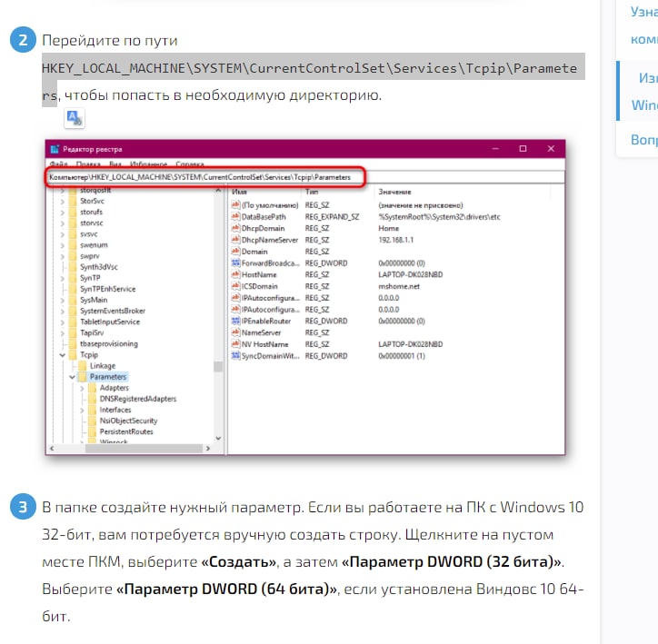This screenshot has height=644, width=658.
Task: Select the TabletInputService key in the tree
Action: click(110, 322)
